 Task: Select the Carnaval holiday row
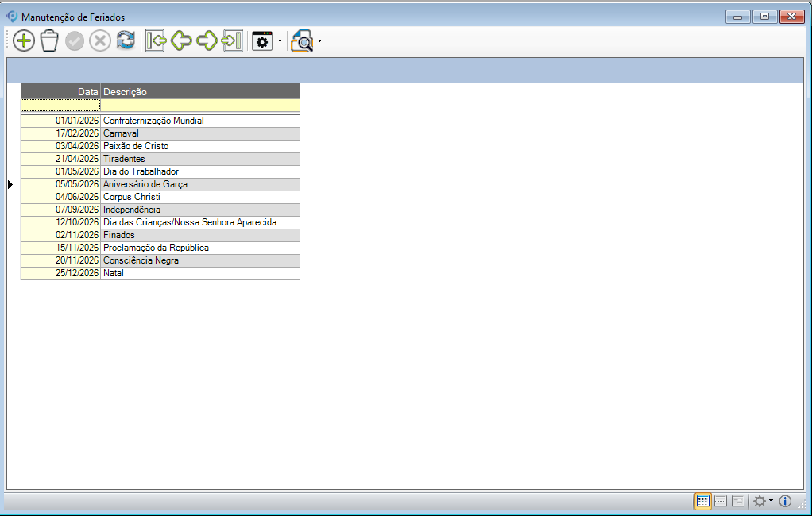(x=200, y=133)
